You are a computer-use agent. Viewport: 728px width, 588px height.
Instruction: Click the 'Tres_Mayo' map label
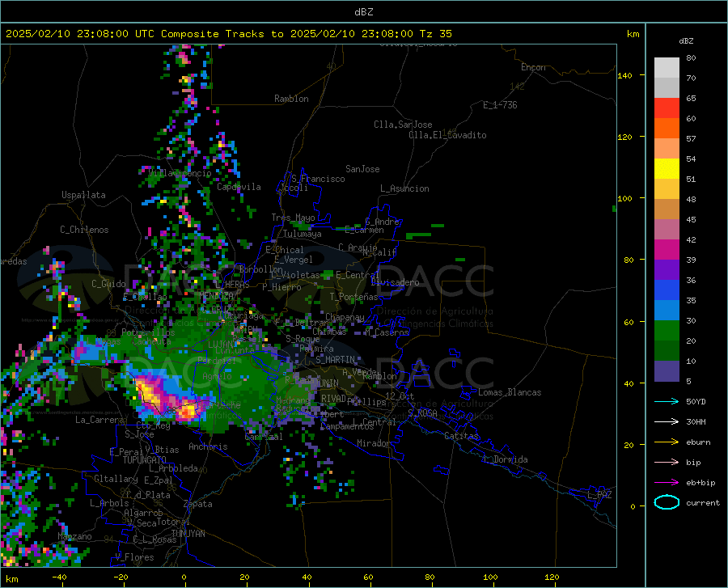coord(293,218)
